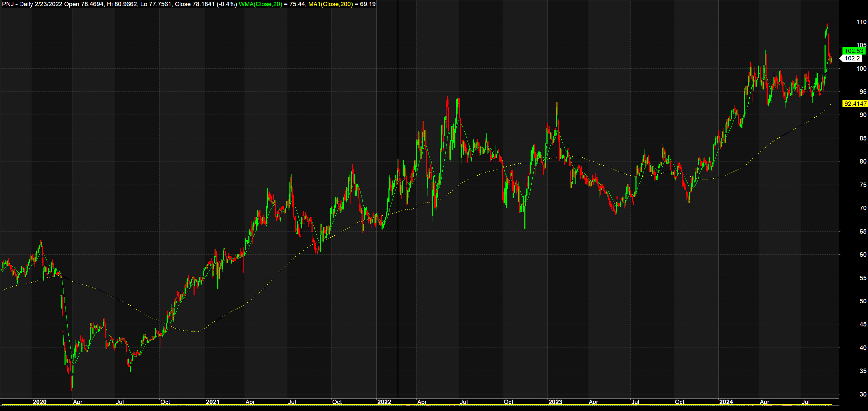Viewport: 868px width, 411px height.
Task: Click the 30 level on the price axis
Action: (862, 394)
